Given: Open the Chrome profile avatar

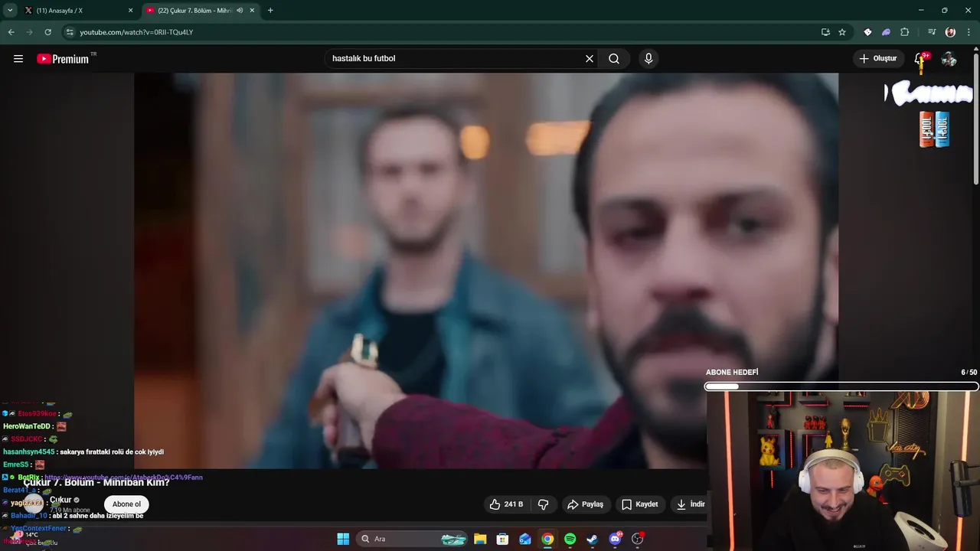Looking at the screenshot, I should coord(950,32).
